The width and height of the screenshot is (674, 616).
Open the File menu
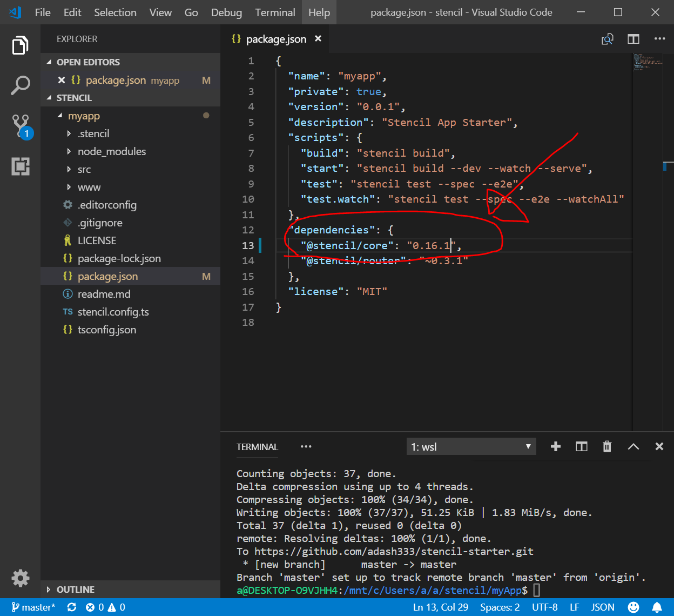click(43, 12)
